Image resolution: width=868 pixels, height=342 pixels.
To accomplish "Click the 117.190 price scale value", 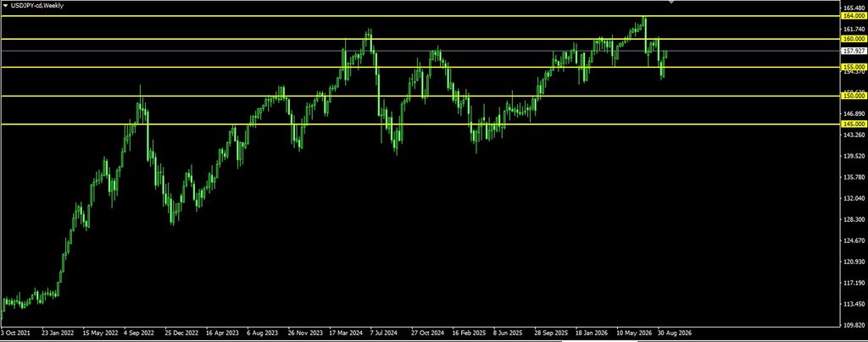I will 854,283.
